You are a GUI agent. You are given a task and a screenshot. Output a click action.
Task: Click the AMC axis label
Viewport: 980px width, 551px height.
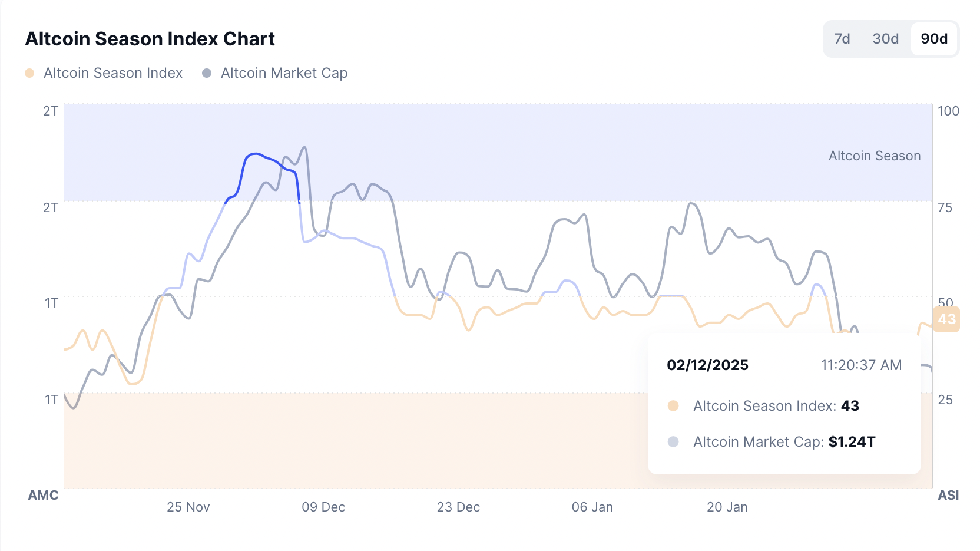pos(43,496)
